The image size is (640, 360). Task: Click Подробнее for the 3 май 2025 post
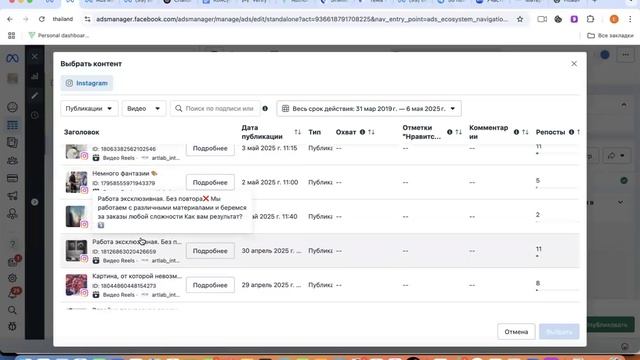pyautogui.click(x=210, y=149)
